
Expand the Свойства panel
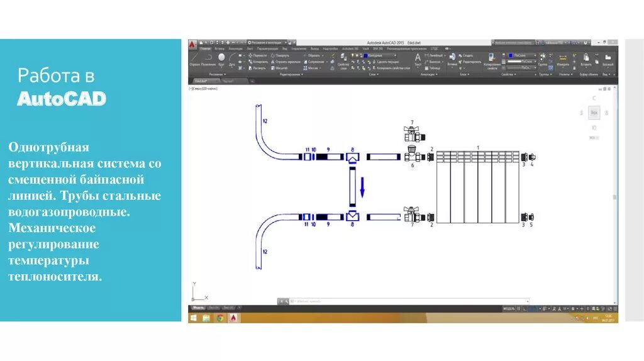point(508,74)
